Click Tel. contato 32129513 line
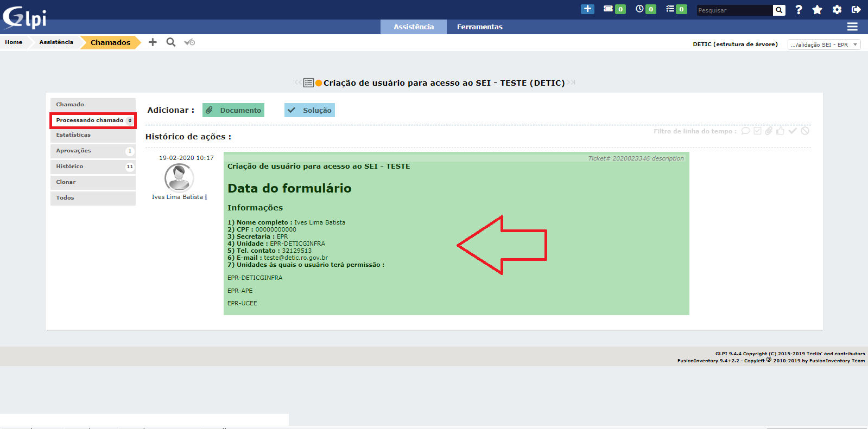The height and width of the screenshot is (429, 868). pyautogui.click(x=270, y=251)
